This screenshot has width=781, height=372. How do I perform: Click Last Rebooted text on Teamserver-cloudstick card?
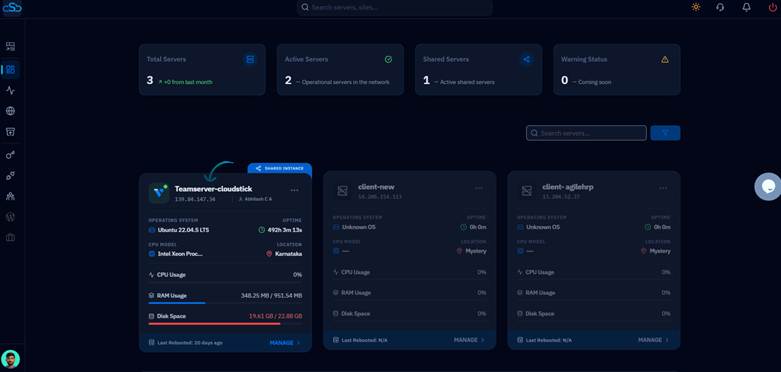189,343
